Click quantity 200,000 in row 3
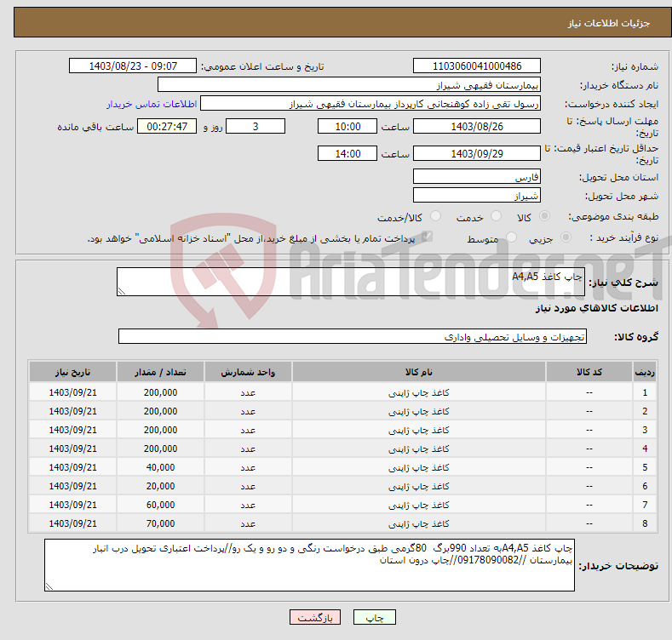The width and height of the screenshot is (672, 640). [160, 430]
